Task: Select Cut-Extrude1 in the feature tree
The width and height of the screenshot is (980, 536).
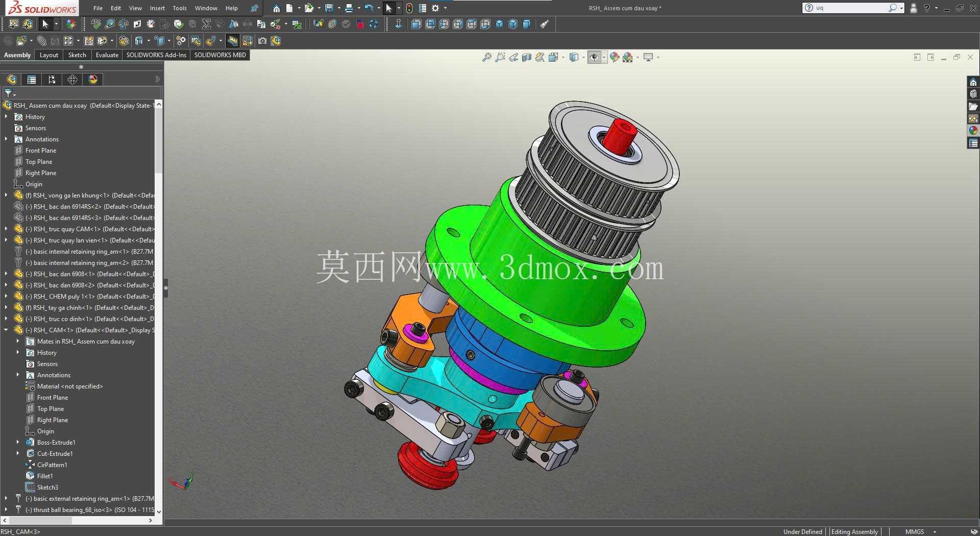Action: coord(55,454)
